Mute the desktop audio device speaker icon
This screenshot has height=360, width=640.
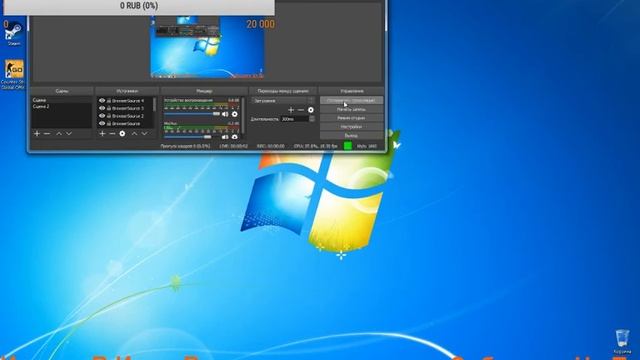pyautogui.click(x=225, y=114)
